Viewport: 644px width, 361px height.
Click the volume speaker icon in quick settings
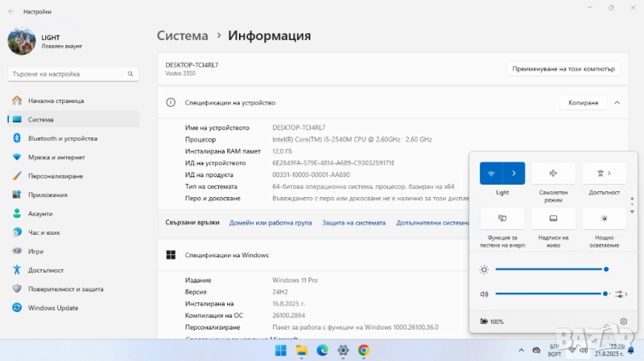[485, 294]
